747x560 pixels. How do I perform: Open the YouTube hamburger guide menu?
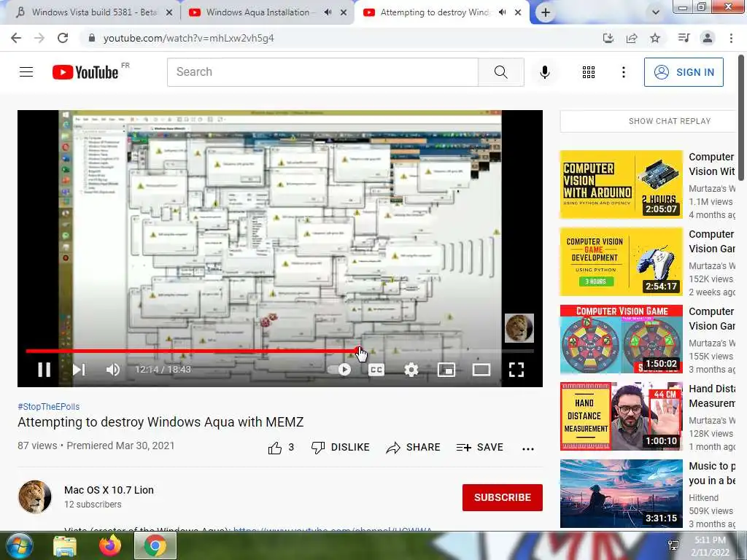click(26, 72)
